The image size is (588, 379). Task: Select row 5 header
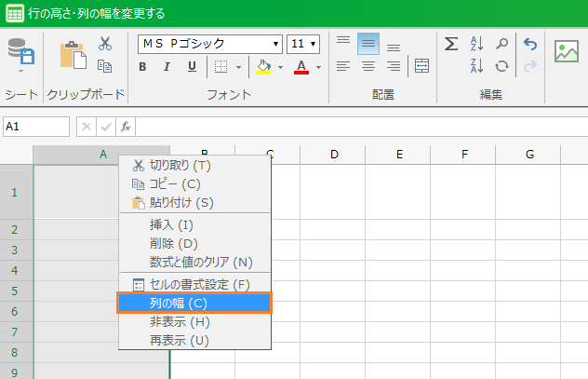[x=16, y=291]
